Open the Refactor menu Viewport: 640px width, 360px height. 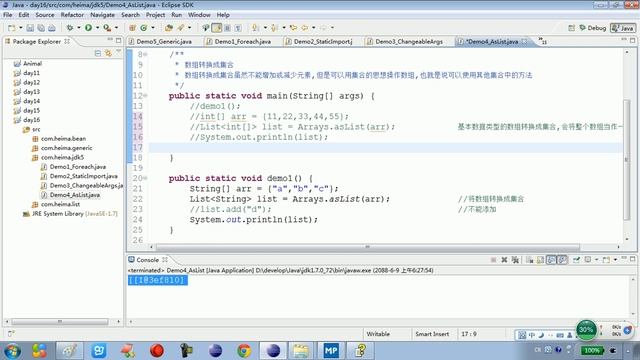(x=72, y=15)
